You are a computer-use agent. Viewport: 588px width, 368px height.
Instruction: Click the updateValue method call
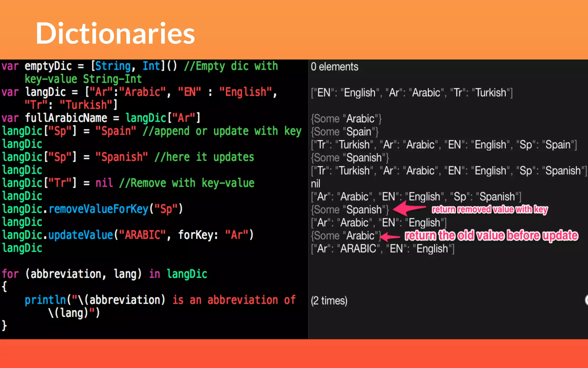[81, 235]
